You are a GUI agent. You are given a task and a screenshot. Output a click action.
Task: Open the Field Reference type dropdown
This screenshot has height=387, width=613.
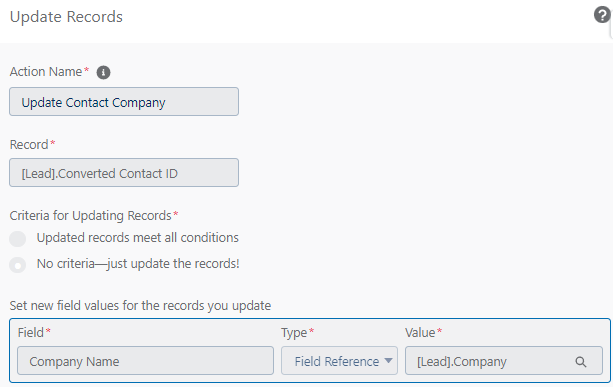click(x=339, y=360)
